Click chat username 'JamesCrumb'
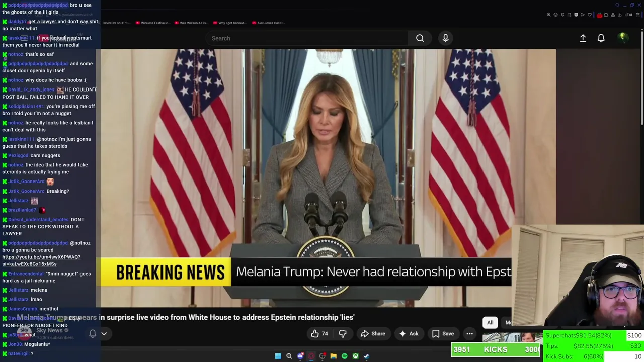644x362 pixels. point(23,309)
